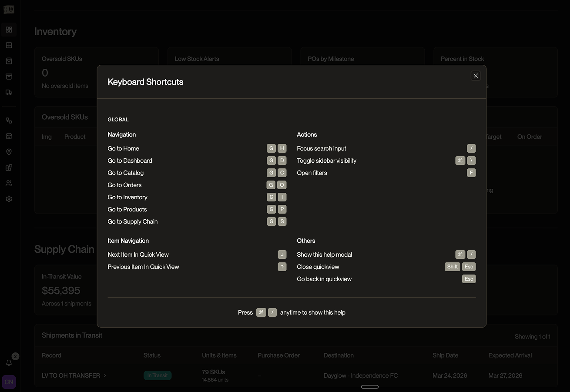This screenshot has width=570, height=392.
Task: Click the down arrow key for Next Item
Action: pyautogui.click(x=282, y=255)
